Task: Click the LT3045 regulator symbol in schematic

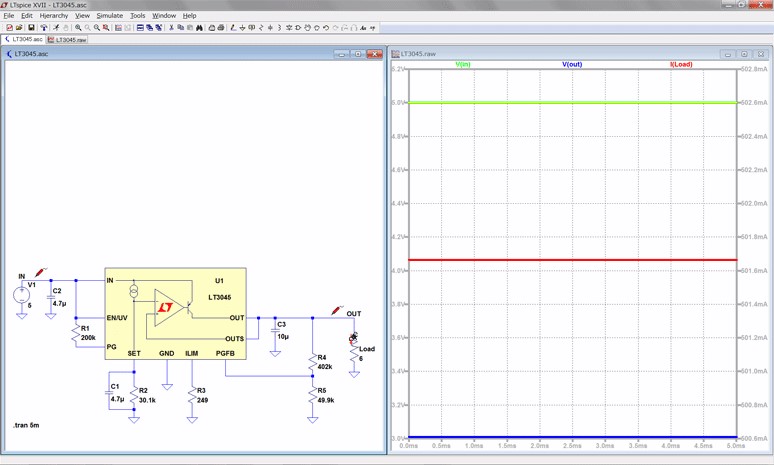Action: tap(175, 310)
